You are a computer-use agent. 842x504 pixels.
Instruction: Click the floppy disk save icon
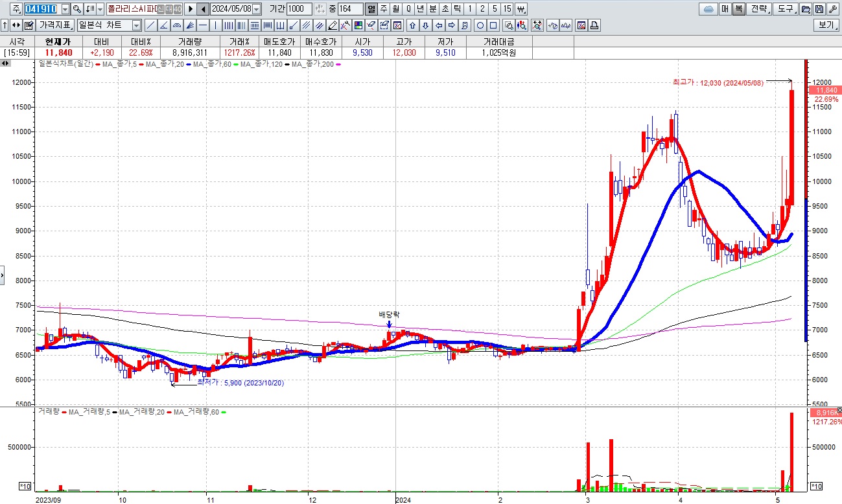point(819,9)
